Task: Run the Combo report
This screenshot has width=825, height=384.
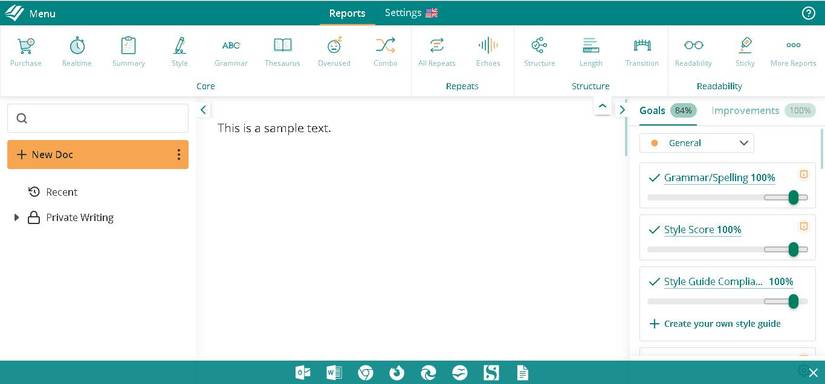Action: click(x=385, y=52)
